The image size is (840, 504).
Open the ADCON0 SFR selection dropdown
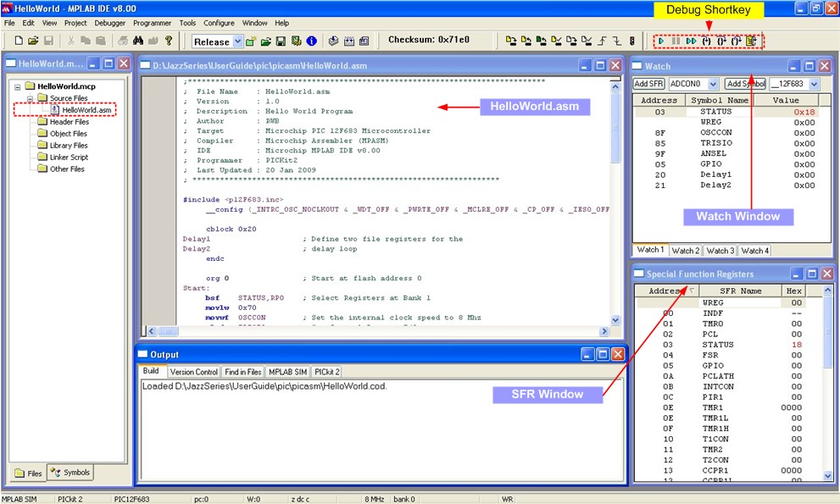point(713,84)
